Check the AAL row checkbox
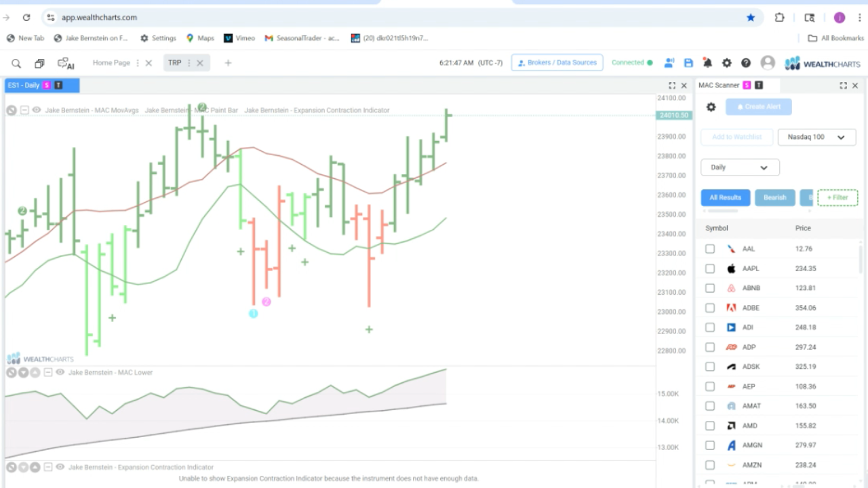Screen dimensions: 868x488 (x=710, y=249)
